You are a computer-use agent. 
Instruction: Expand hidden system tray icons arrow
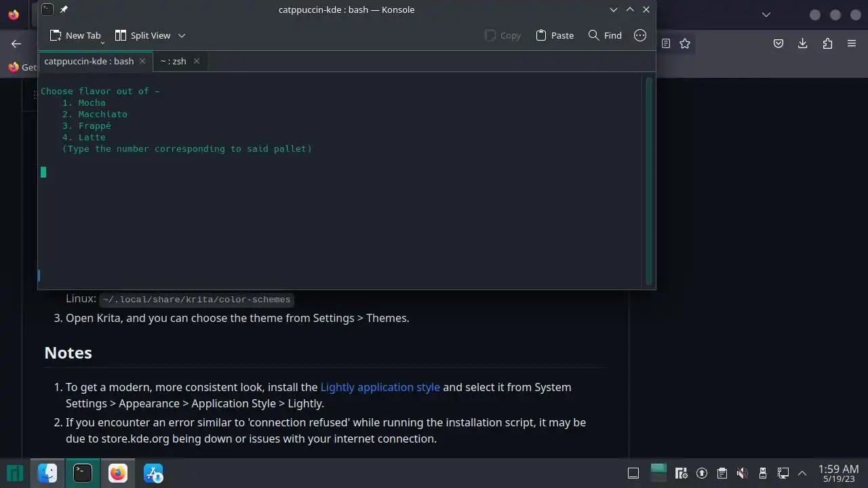tap(802, 473)
